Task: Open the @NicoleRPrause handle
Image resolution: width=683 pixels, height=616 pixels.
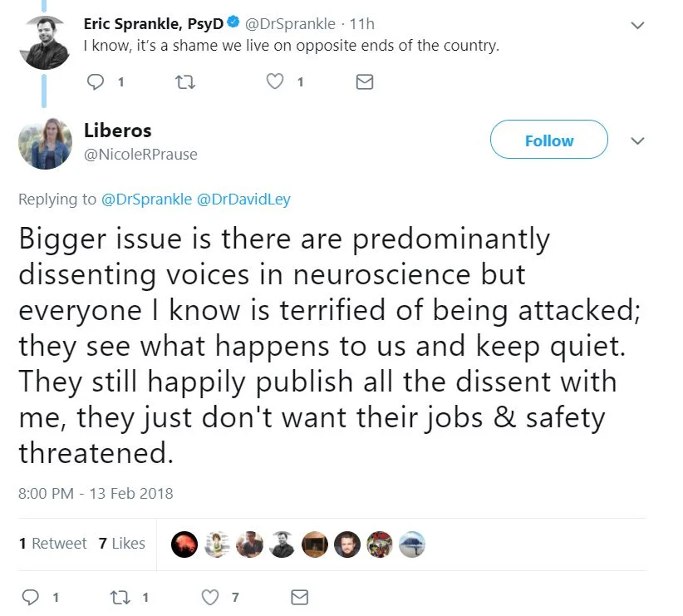Action: tap(140, 155)
